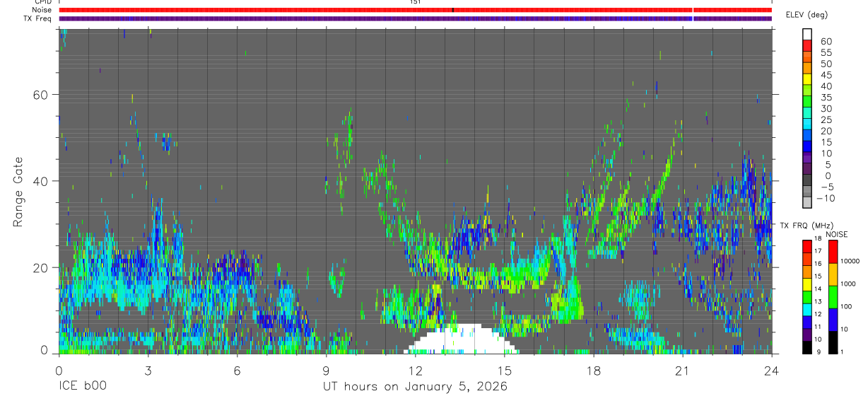Click the green segment of the NOISE colorbar
Viewport: 868px width, 401px height.
833,297
